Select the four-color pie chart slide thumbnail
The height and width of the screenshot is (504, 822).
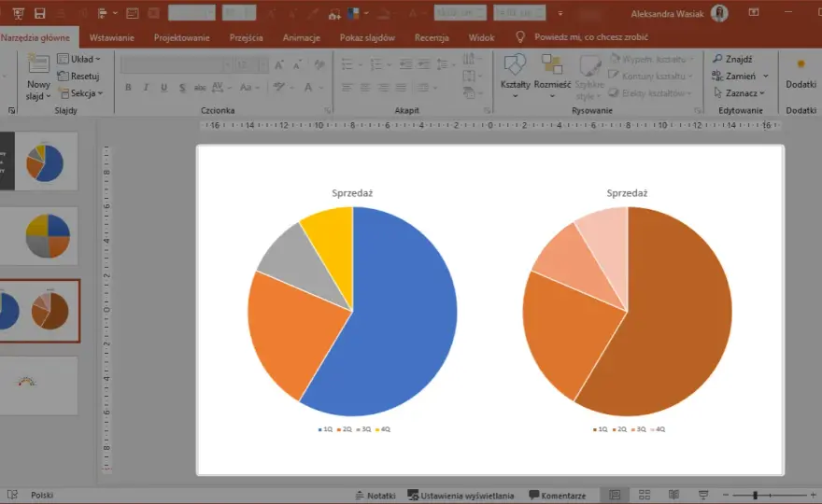click(48, 236)
